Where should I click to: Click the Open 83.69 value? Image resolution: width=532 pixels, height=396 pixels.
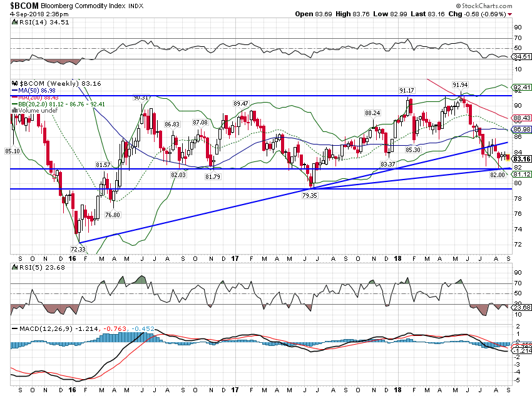[x=314, y=14]
